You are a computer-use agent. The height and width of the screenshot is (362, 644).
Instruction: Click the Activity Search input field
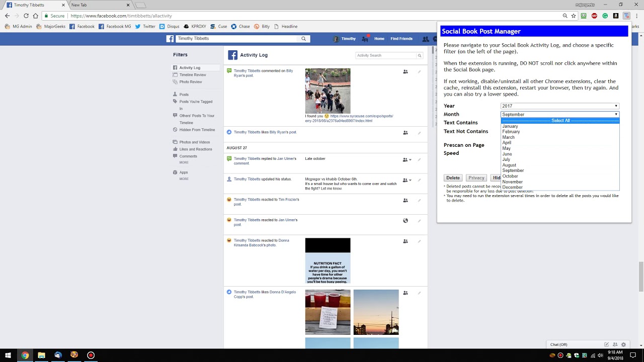pyautogui.click(x=385, y=55)
